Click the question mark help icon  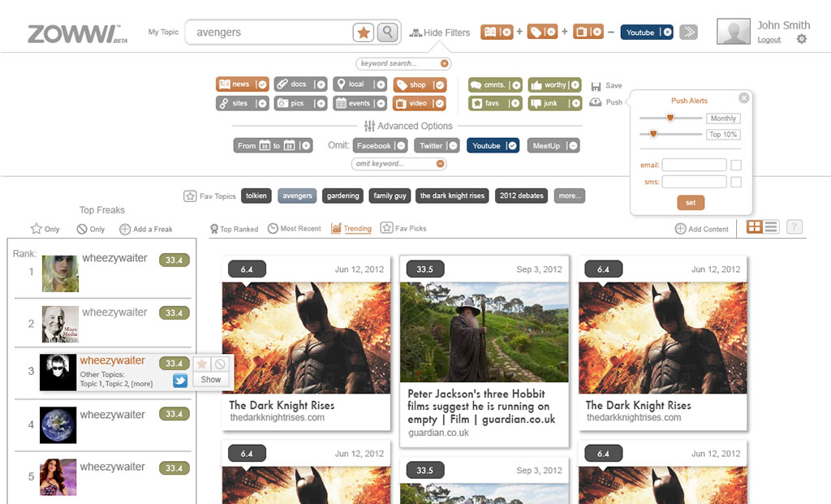click(x=794, y=226)
